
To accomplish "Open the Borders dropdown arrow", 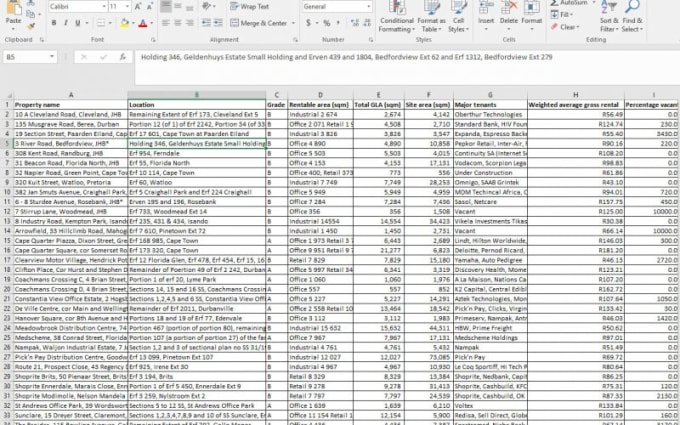I will [110, 23].
